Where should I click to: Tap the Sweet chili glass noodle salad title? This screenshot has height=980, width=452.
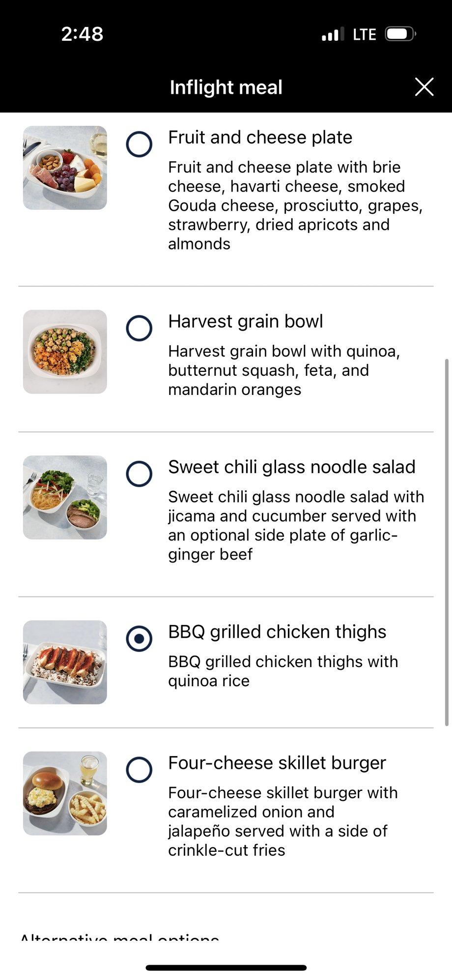pos(291,467)
